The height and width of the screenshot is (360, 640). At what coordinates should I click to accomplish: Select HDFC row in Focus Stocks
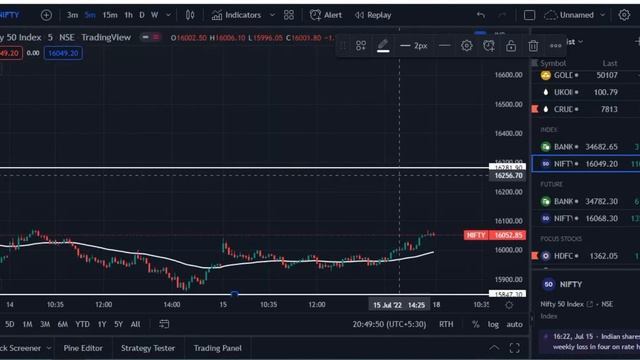[586, 256]
